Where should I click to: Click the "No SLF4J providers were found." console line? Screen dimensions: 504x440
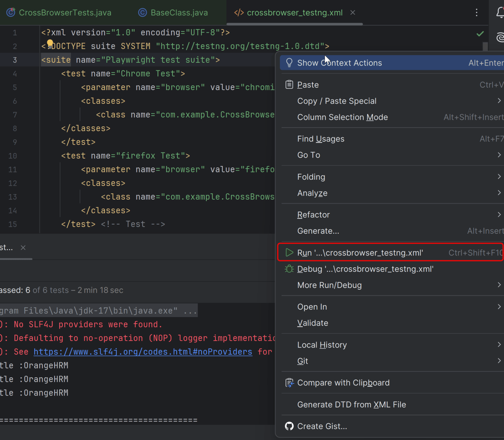(x=88, y=324)
